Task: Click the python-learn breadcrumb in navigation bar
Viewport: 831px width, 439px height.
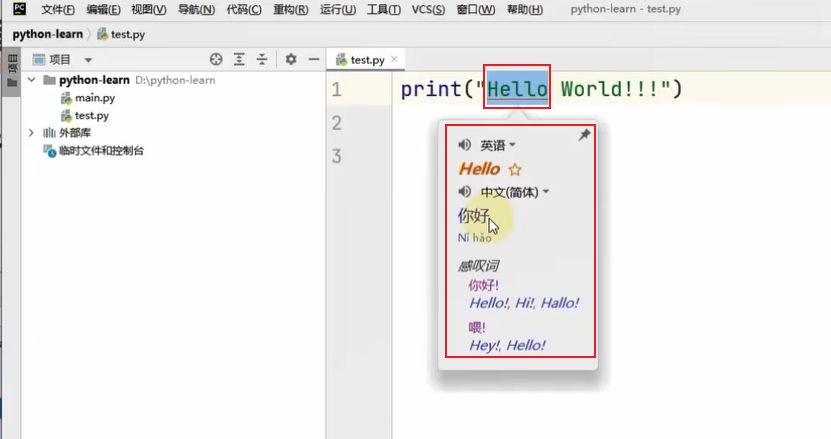Action: (47, 34)
